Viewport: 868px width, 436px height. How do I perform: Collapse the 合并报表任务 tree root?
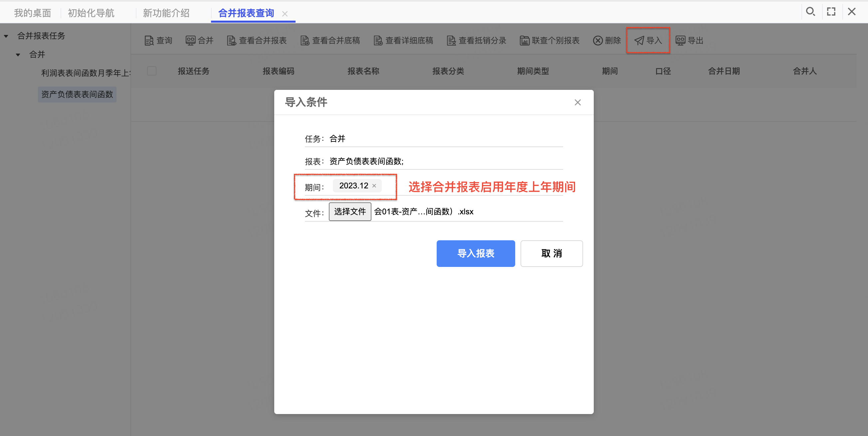point(6,36)
